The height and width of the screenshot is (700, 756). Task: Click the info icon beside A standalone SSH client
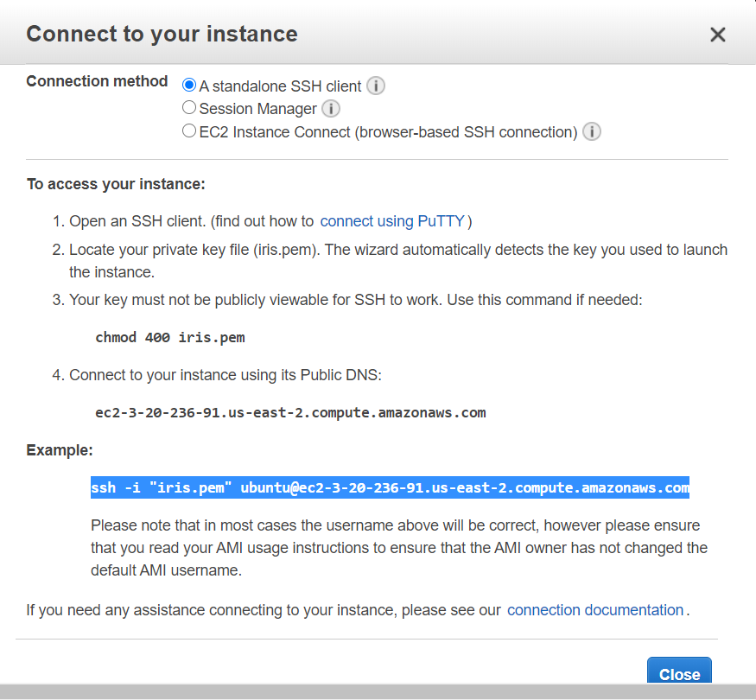(375, 86)
